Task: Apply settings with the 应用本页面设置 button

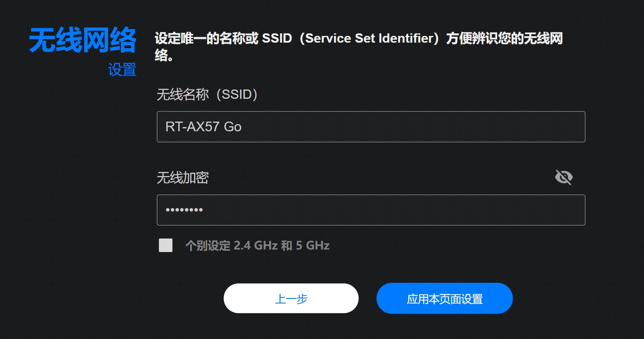Action: pyautogui.click(x=445, y=298)
